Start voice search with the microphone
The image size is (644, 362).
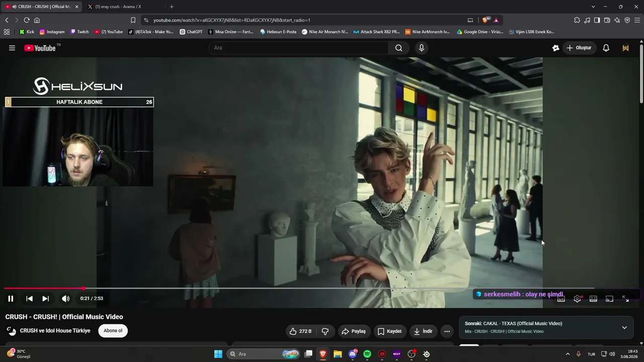[x=422, y=48]
